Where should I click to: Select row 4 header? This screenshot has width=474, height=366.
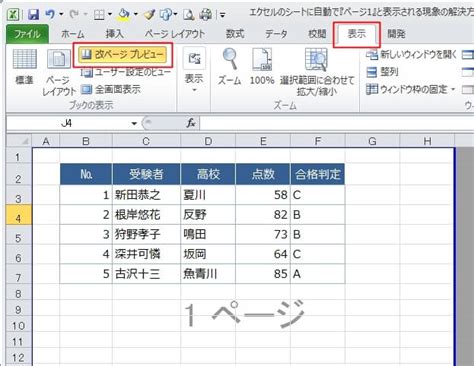click(x=19, y=215)
